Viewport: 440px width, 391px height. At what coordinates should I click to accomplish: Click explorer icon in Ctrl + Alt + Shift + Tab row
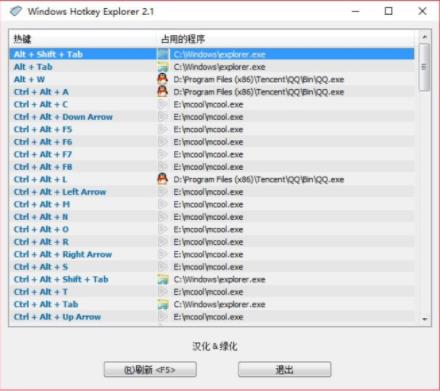163,279
